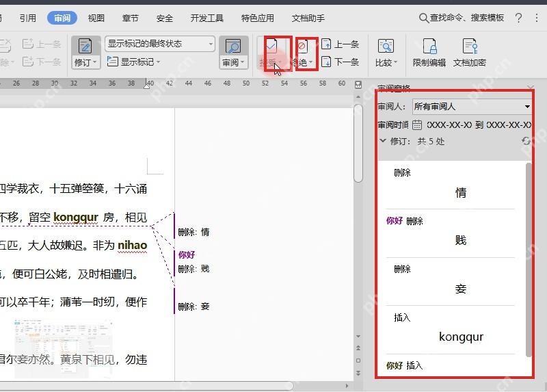Click the 删除: 妾 margin balloon
The width and height of the screenshot is (547, 392).
[194, 306]
